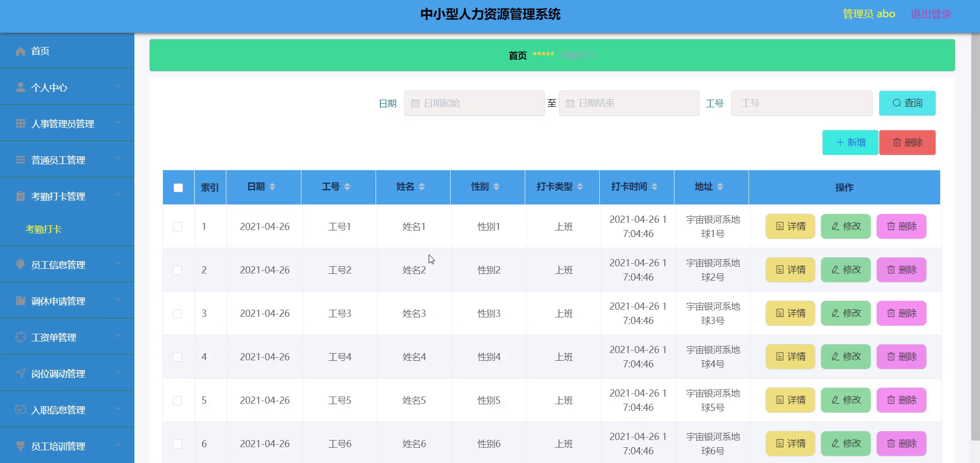Screen dimensions: 980x463
Task: Click cell 性别3
Action: (x=489, y=313)
